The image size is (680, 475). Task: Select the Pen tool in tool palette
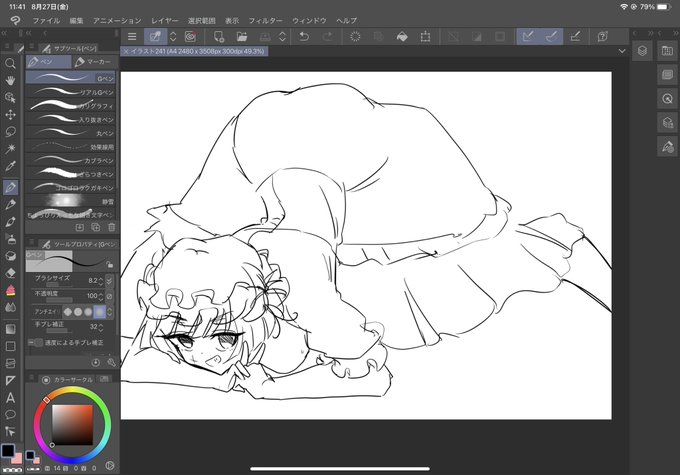[10, 187]
